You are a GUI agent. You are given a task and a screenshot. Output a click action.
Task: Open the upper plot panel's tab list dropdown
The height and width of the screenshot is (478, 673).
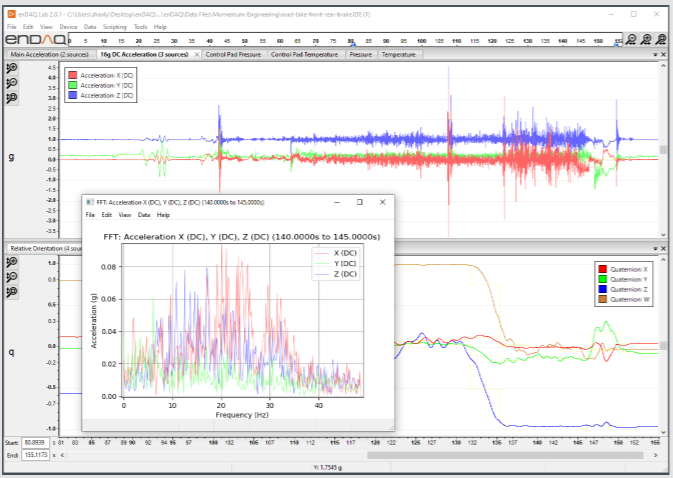pyautogui.click(x=655, y=54)
